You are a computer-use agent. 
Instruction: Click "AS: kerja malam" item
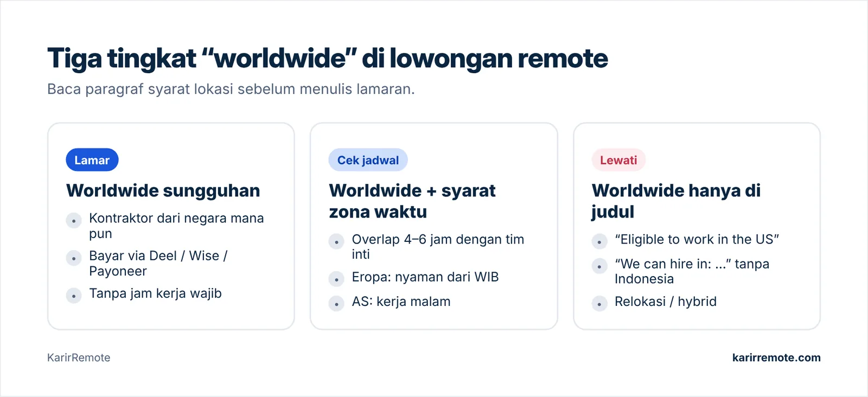click(401, 302)
